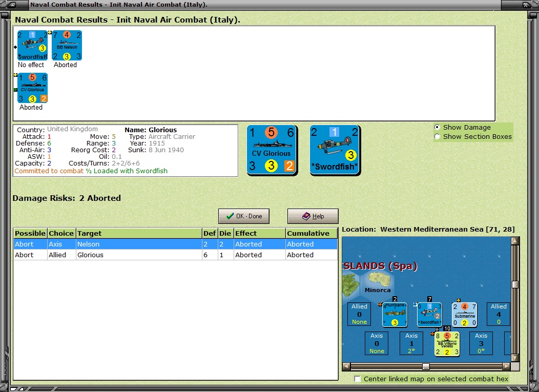Open Help button
Viewport: 539px width, 392px height.
(313, 216)
